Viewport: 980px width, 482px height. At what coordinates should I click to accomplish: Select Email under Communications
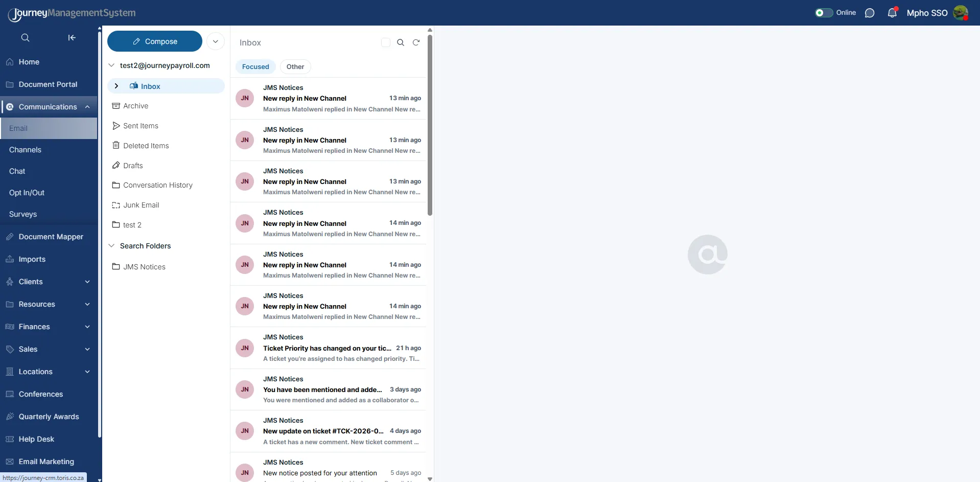(49, 128)
